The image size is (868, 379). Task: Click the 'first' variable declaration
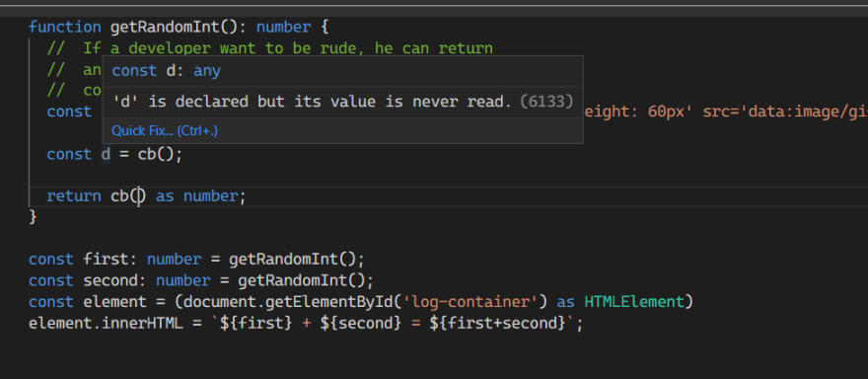(106, 260)
